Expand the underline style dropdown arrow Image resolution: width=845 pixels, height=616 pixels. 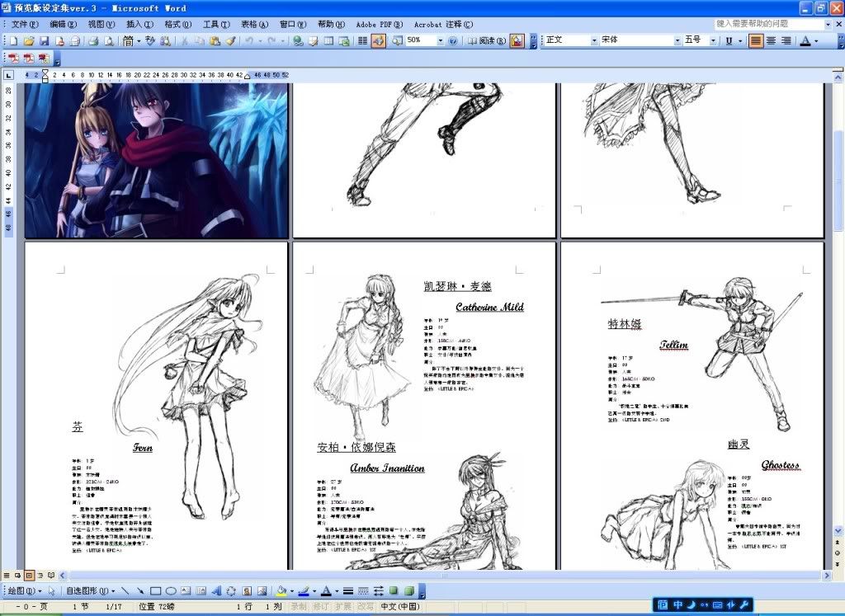click(x=740, y=41)
